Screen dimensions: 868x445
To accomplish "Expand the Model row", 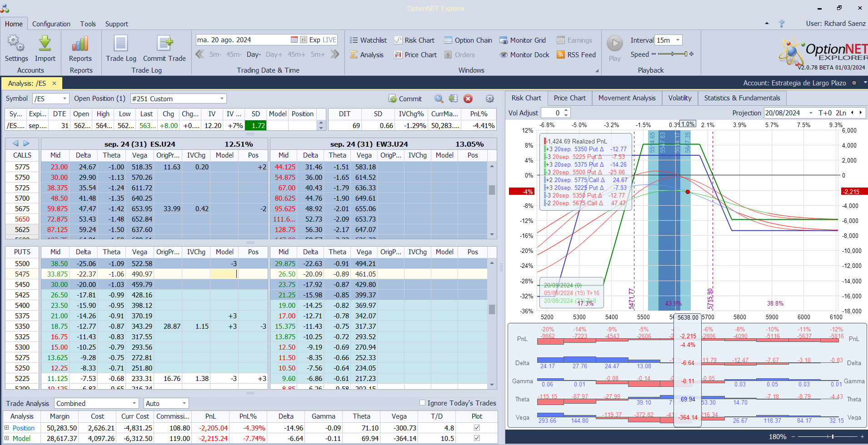I will click(x=7, y=438).
